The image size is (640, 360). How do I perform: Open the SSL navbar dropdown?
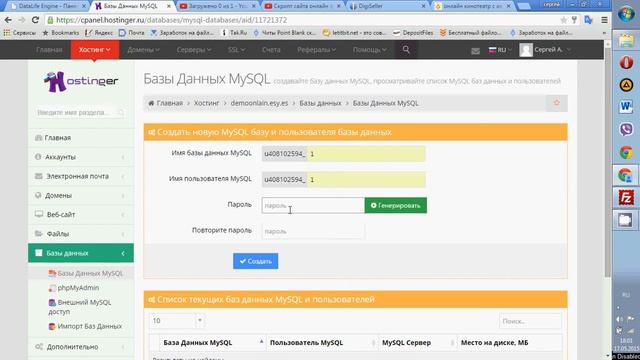[x=236, y=50]
